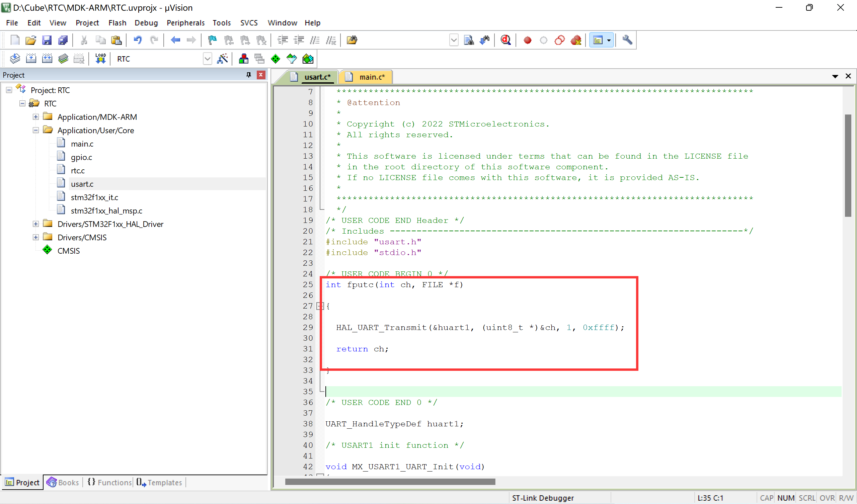Select gpio.c in the project tree

(81, 157)
